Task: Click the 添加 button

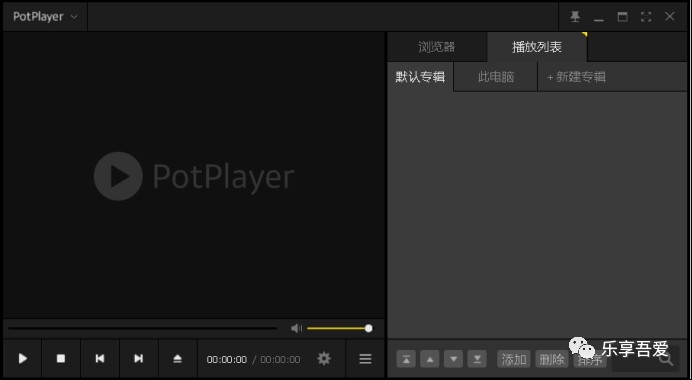Action: (x=514, y=359)
